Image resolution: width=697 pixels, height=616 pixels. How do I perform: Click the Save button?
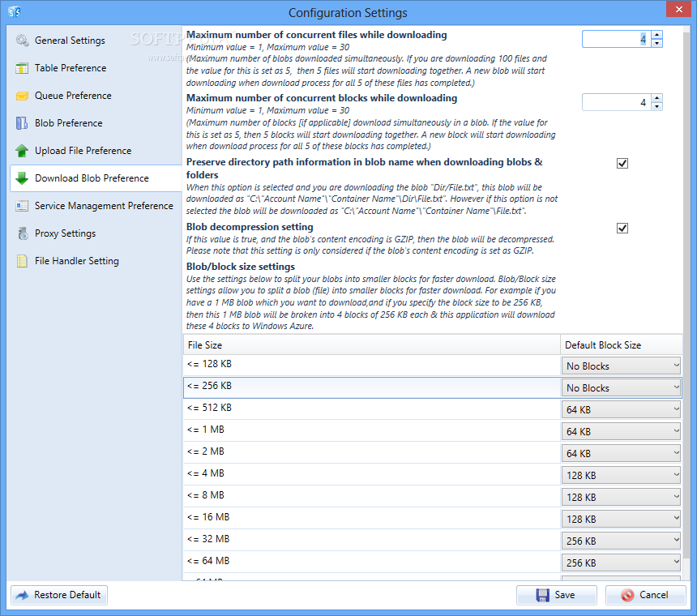(x=557, y=595)
